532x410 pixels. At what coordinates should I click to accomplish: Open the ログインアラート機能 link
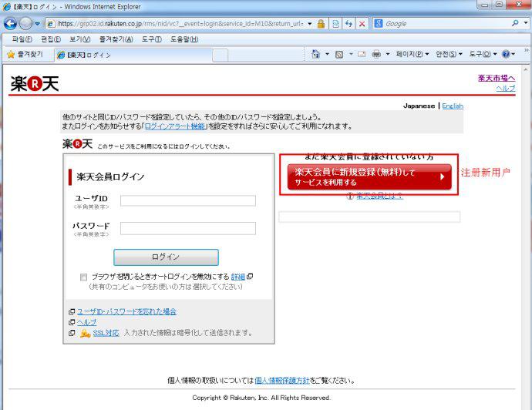tap(175, 126)
